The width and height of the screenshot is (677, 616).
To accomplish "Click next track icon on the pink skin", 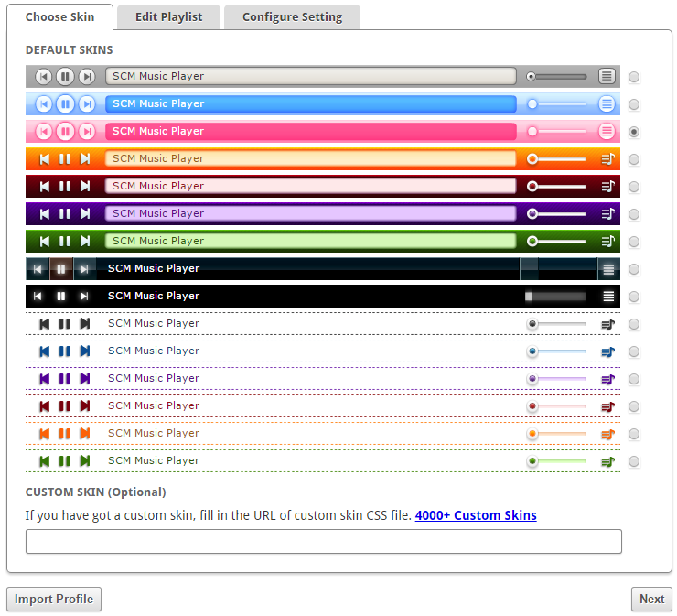I will (87, 132).
